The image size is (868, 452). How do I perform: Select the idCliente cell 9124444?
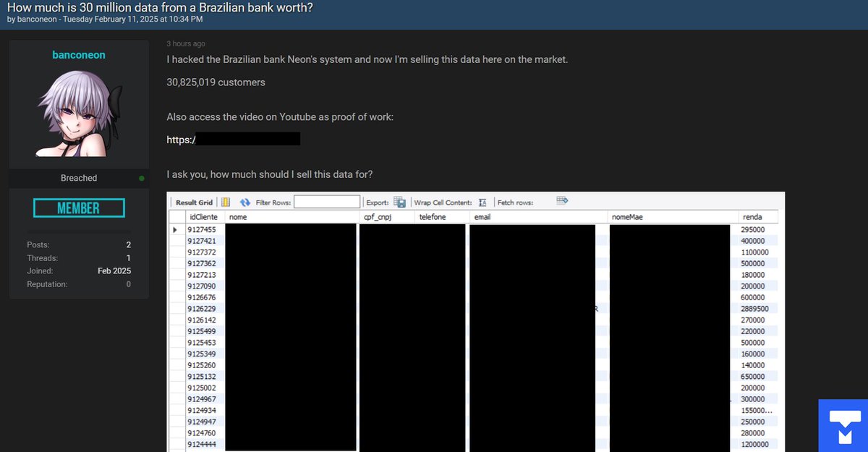203,444
